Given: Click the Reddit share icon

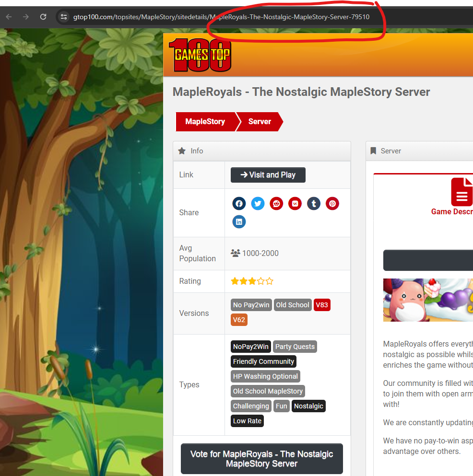Looking at the screenshot, I should tap(276, 204).
